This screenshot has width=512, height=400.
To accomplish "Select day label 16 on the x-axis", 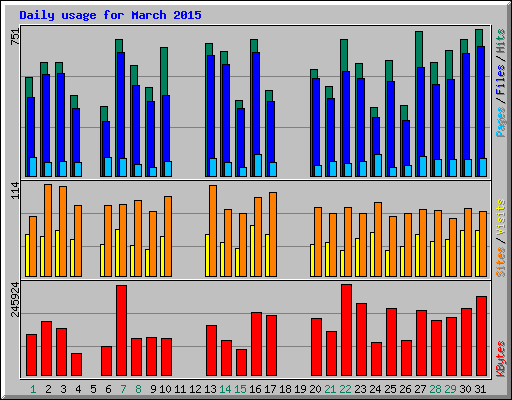I will tap(255, 389).
